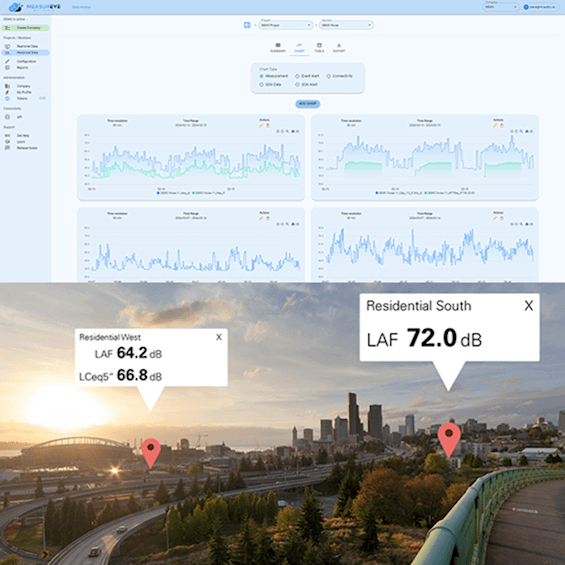The image size is (565, 565).
Task: Select the Connectivity chart type radio
Action: click(328, 76)
